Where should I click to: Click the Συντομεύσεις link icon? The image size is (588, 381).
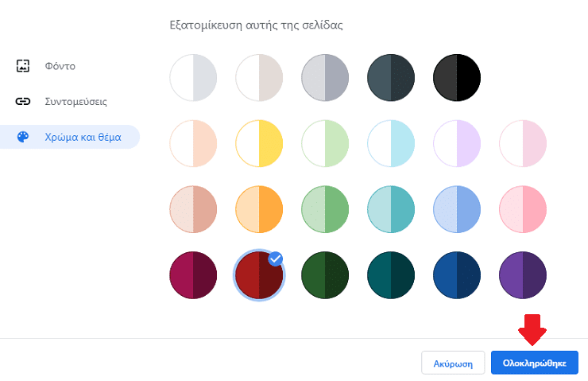23,101
